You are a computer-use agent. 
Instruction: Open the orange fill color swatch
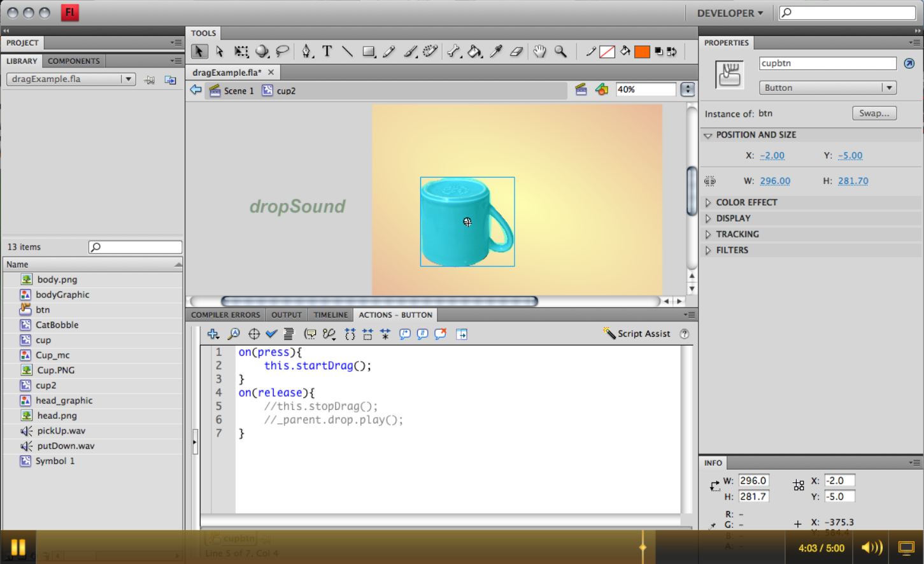pyautogui.click(x=642, y=52)
